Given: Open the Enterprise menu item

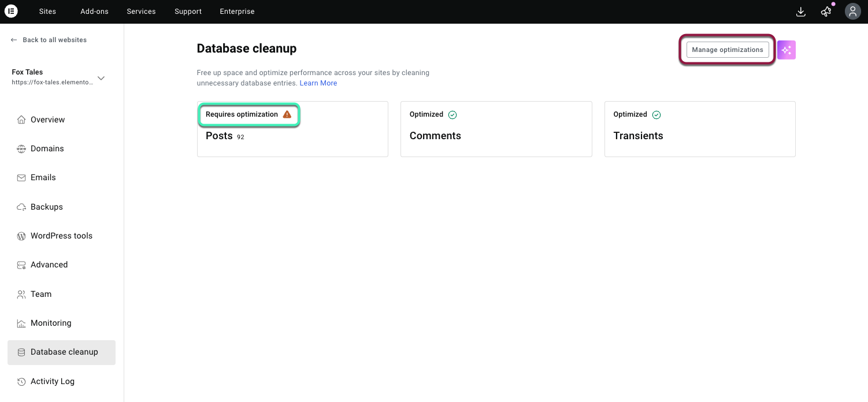Looking at the screenshot, I should [237, 12].
